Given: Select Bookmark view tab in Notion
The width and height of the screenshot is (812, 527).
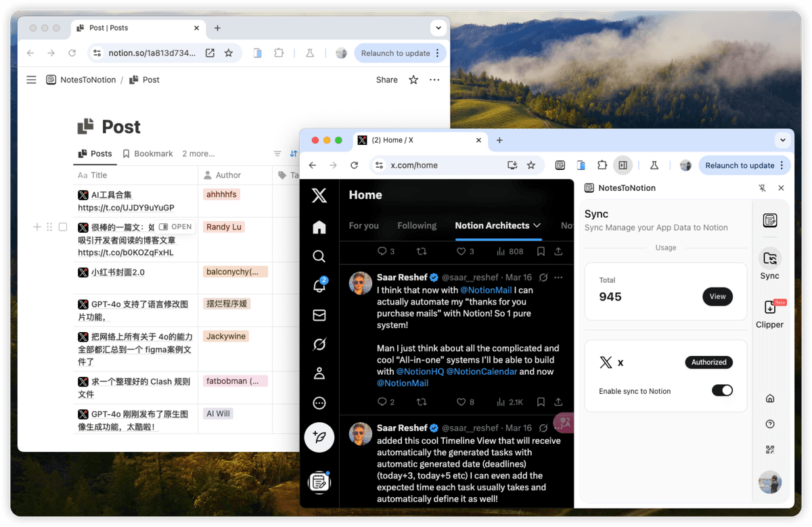Looking at the screenshot, I should 148,154.
